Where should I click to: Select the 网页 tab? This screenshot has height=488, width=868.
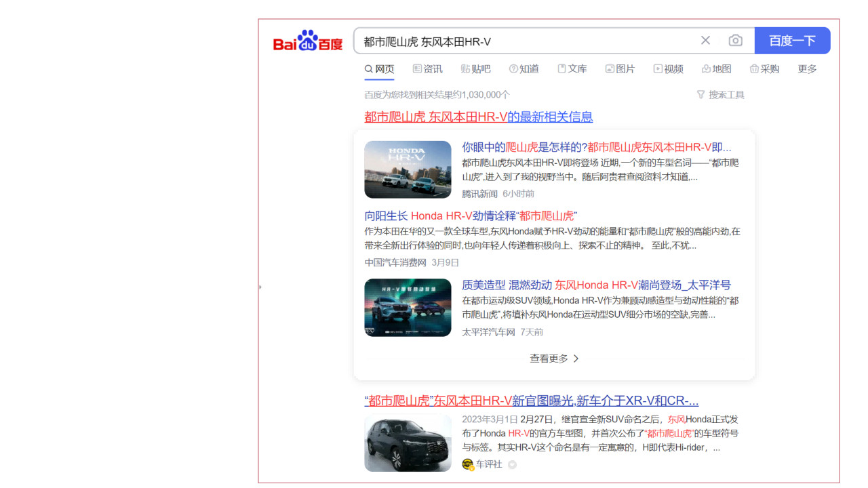[379, 69]
